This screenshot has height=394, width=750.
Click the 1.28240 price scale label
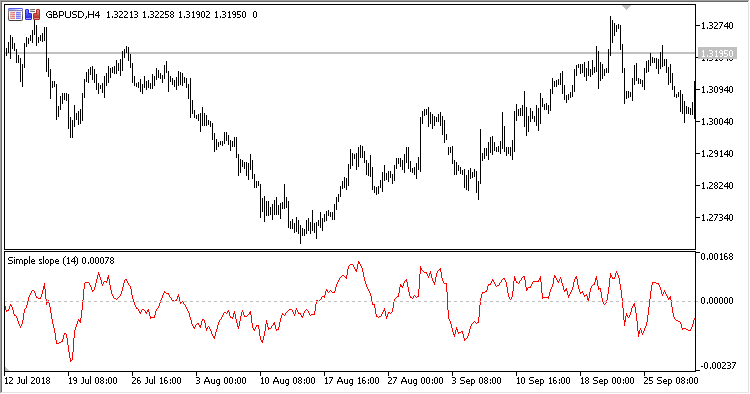pyautogui.click(x=717, y=186)
